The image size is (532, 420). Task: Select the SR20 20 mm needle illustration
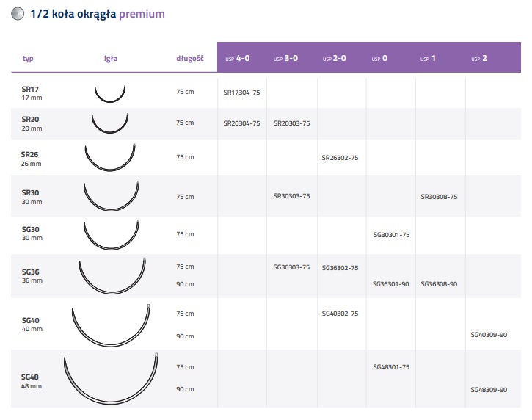pos(111,123)
